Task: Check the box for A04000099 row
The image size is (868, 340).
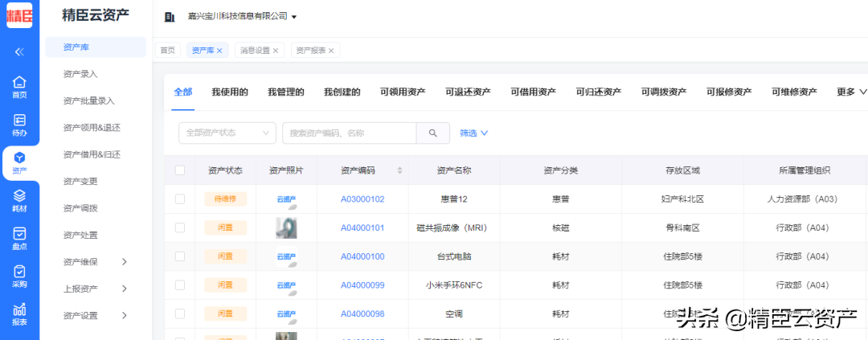Action: click(x=180, y=285)
